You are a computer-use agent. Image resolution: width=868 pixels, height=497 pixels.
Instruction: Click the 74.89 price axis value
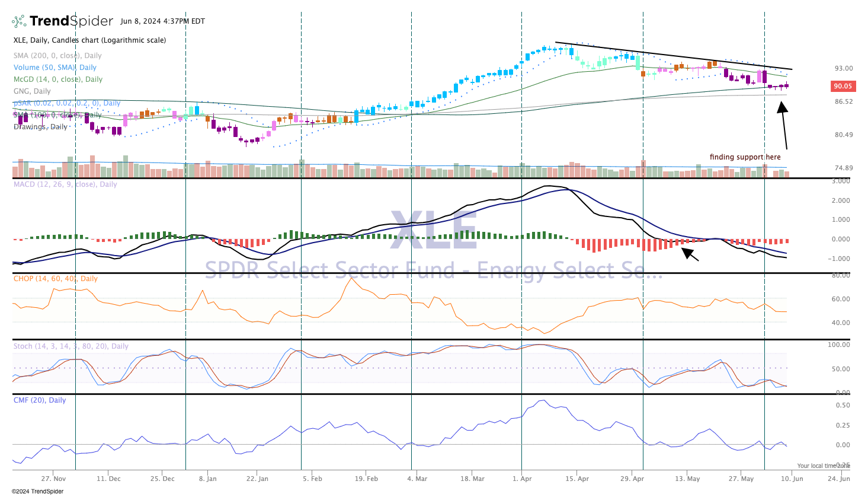[844, 168]
